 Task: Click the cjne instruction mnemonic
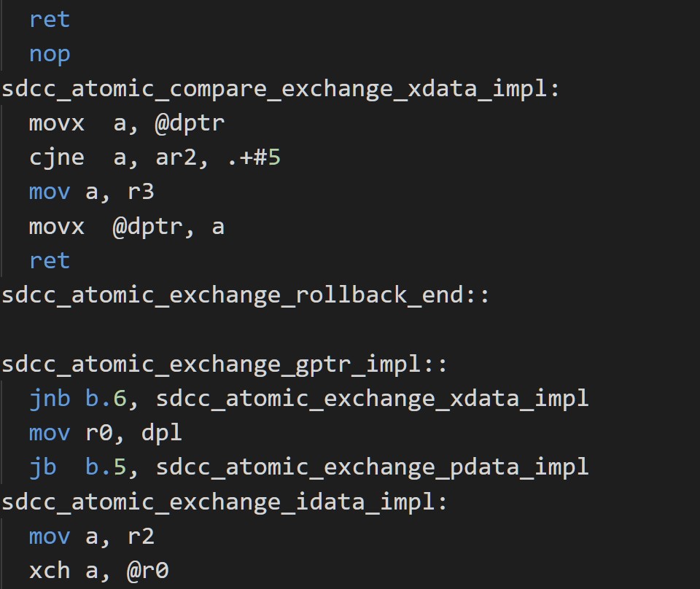pyautogui.click(x=57, y=158)
